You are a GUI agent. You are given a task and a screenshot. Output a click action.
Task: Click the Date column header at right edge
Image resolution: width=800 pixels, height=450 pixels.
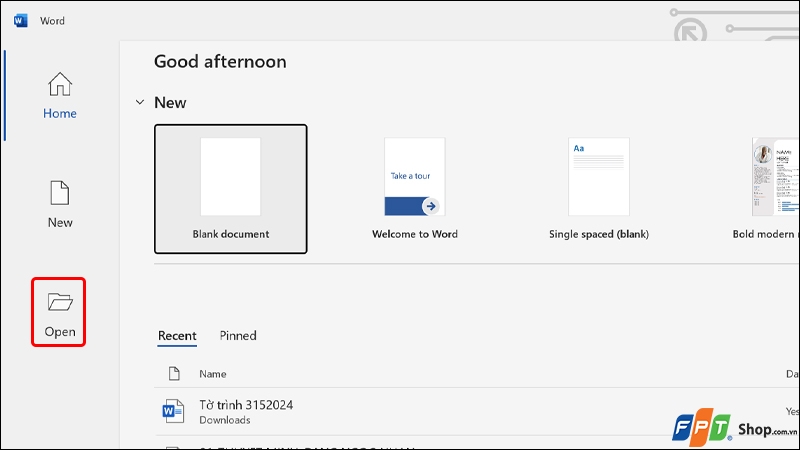pyautogui.click(x=792, y=374)
